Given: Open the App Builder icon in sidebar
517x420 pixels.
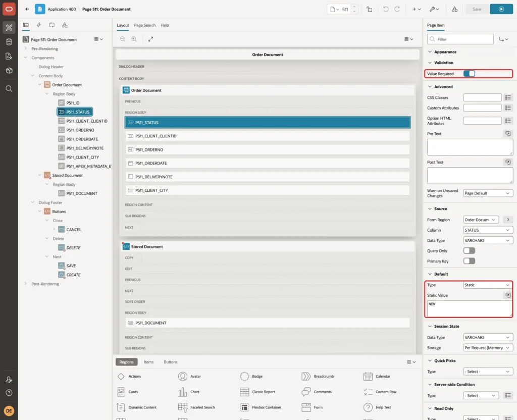Looking at the screenshot, I should pyautogui.click(x=9, y=27).
